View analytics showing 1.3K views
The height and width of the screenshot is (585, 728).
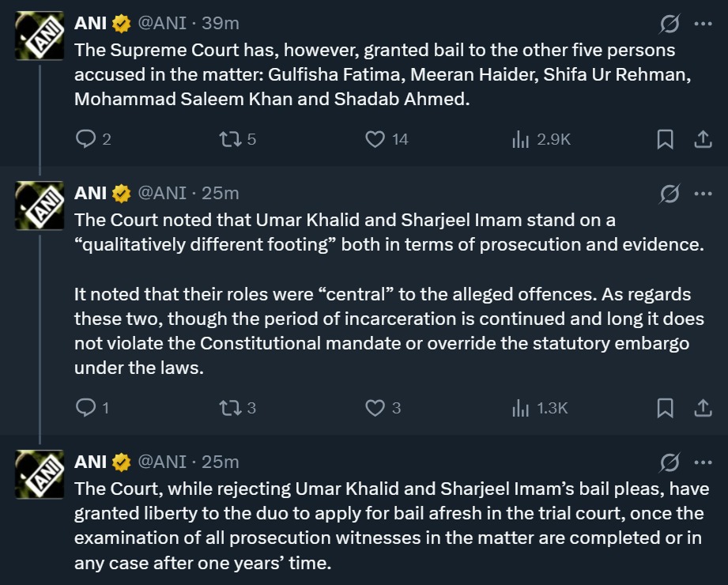[520, 408]
